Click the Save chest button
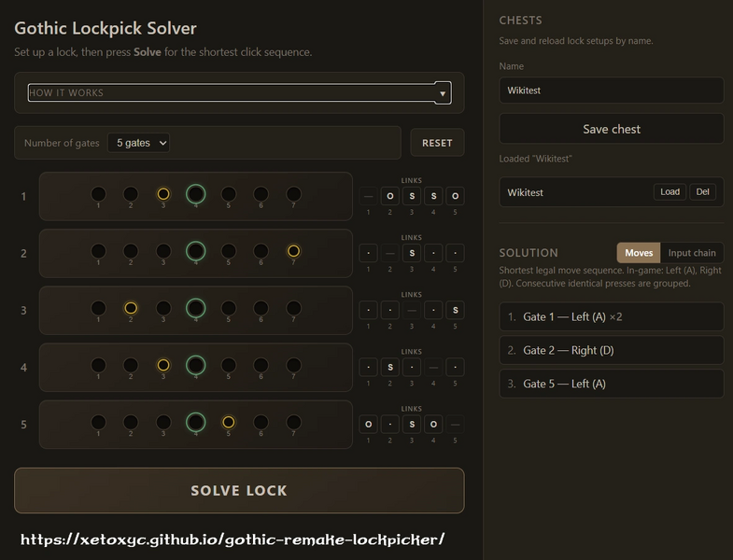Screen dimensions: 733x560 point(611,129)
